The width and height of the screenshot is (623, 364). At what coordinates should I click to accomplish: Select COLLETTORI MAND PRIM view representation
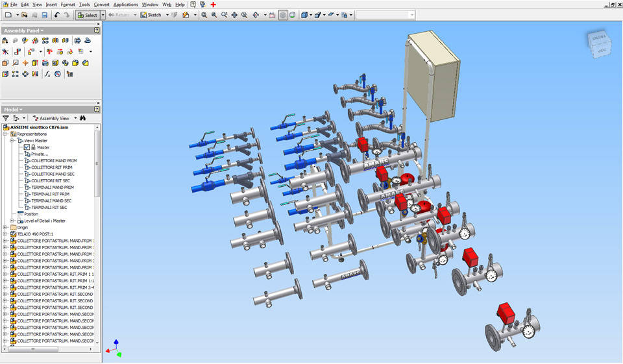[54, 160]
